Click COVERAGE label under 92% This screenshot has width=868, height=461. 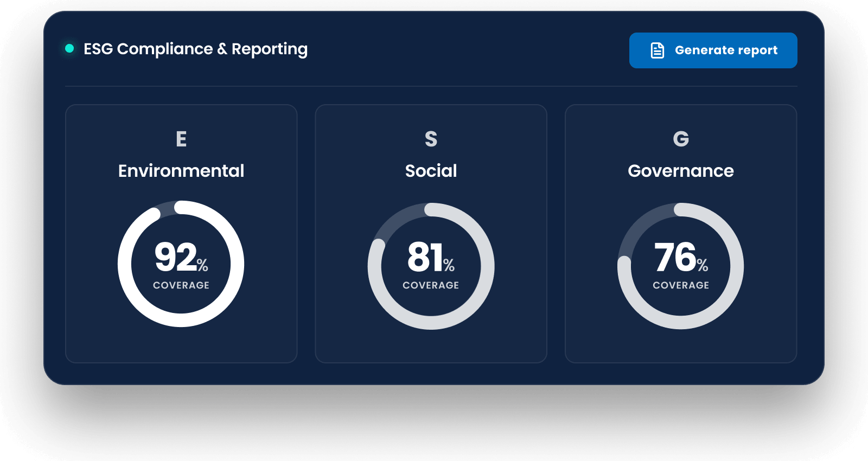click(x=181, y=285)
